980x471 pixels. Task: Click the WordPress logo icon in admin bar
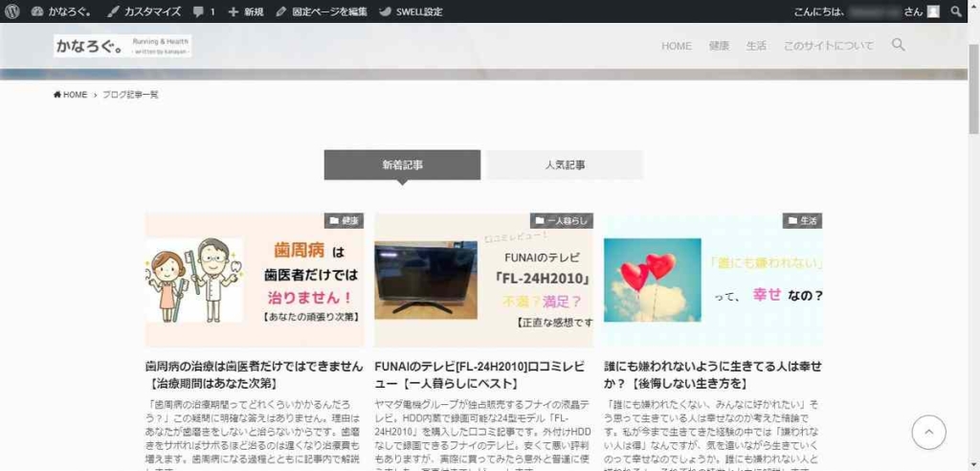click(11, 11)
